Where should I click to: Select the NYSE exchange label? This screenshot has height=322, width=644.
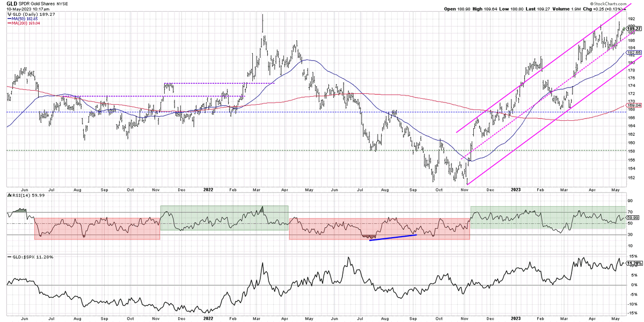[x=63, y=3]
